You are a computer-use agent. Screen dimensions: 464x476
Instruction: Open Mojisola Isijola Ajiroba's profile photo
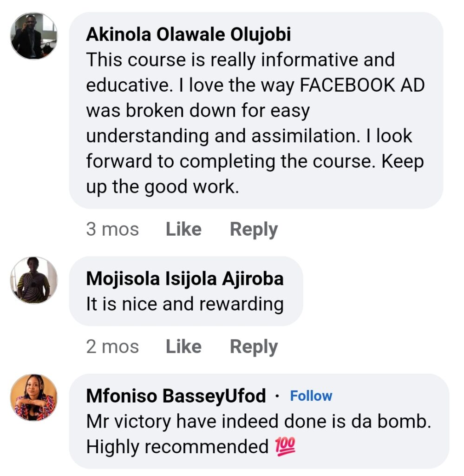coord(34,280)
